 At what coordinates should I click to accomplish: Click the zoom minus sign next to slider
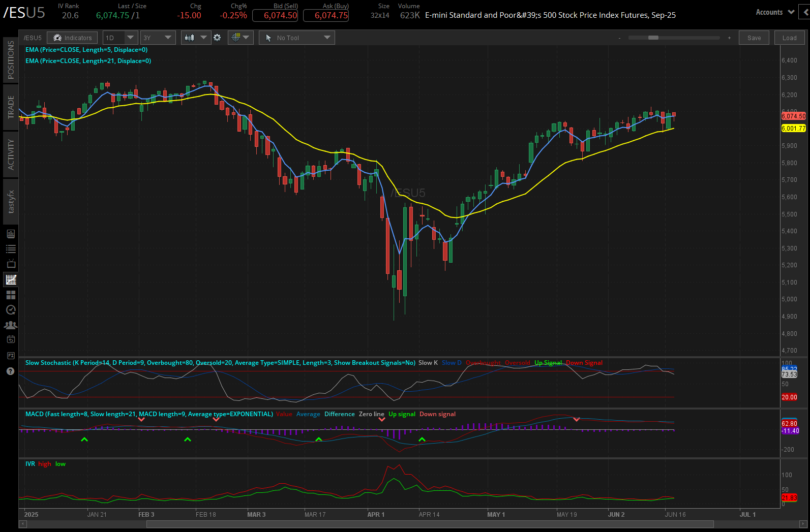click(619, 38)
